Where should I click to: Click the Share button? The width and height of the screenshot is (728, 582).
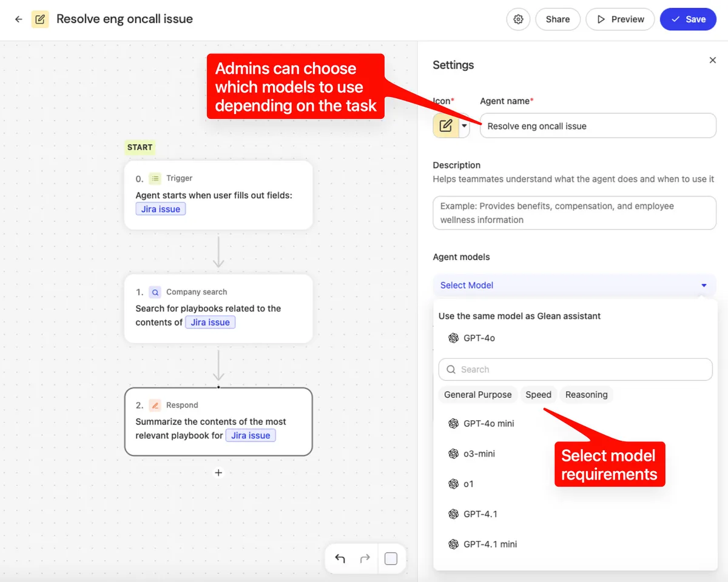tap(558, 19)
